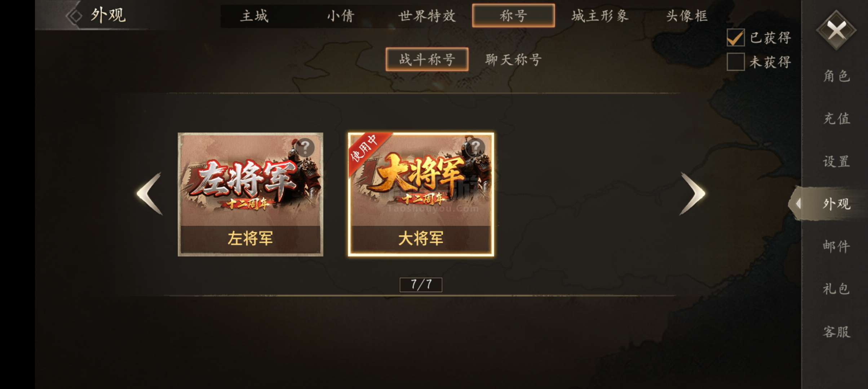Open the 城主形象 tab
Image resolution: width=868 pixels, height=389 pixels.
600,16
